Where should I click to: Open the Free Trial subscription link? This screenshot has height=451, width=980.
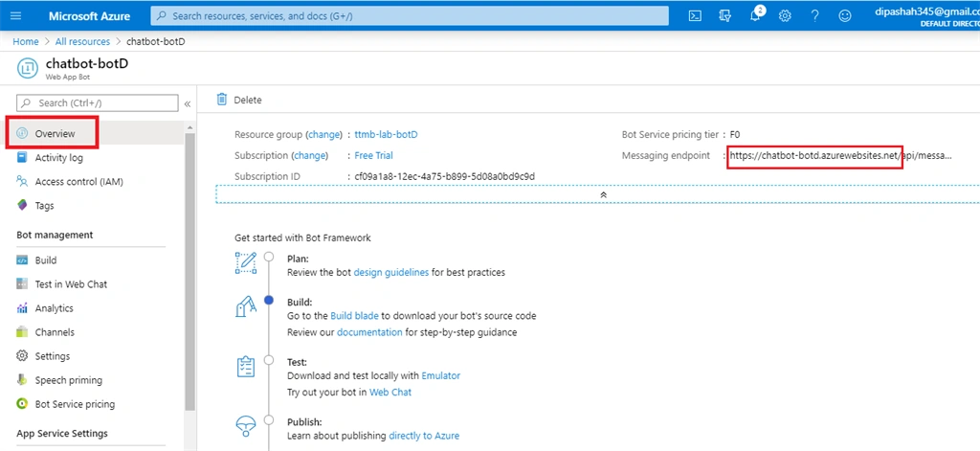(374, 155)
